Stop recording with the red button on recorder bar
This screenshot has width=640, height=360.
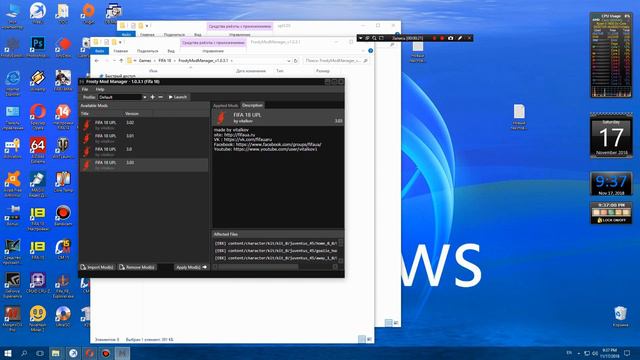tap(442, 38)
